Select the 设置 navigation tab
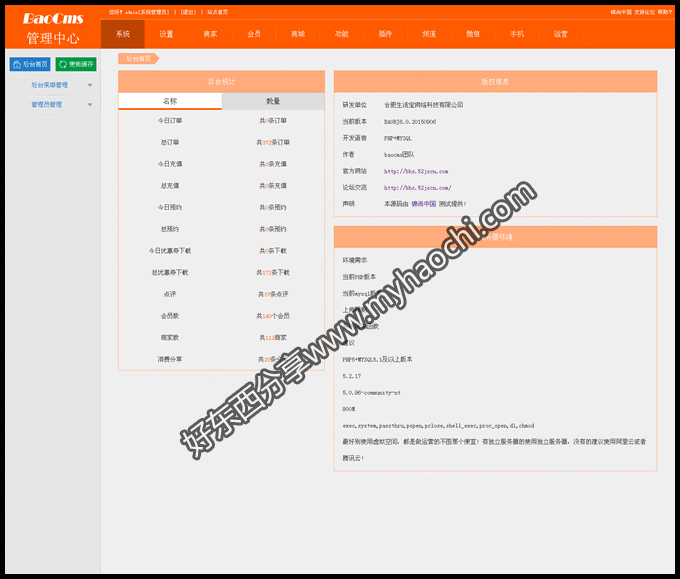This screenshot has width=680, height=579. pyautogui.click(x=166, y=34)
